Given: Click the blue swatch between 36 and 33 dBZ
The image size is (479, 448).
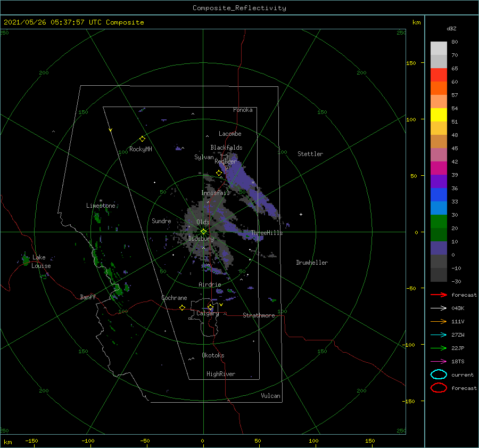Looking at the screenshot, I should click(x=439, y=195).
